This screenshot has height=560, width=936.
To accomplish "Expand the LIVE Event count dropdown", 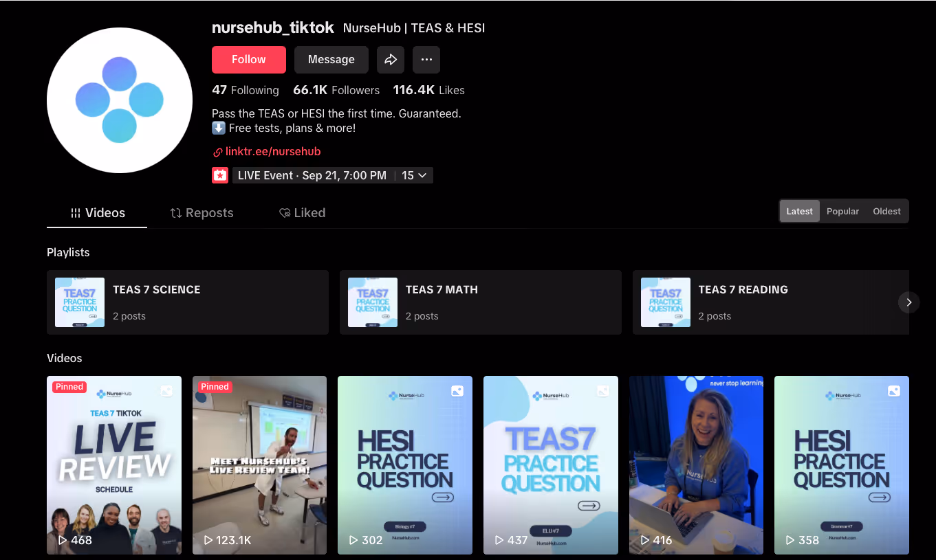I will coord(415,175).
